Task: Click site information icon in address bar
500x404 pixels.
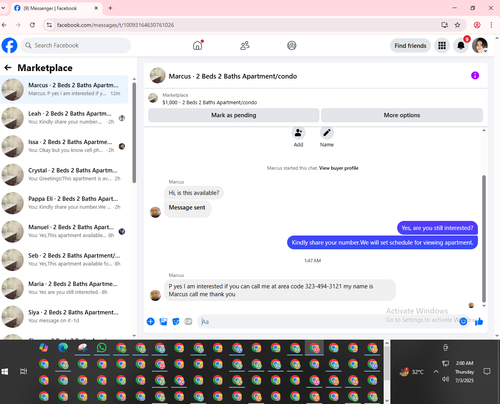Action: [x=49, y=25]
